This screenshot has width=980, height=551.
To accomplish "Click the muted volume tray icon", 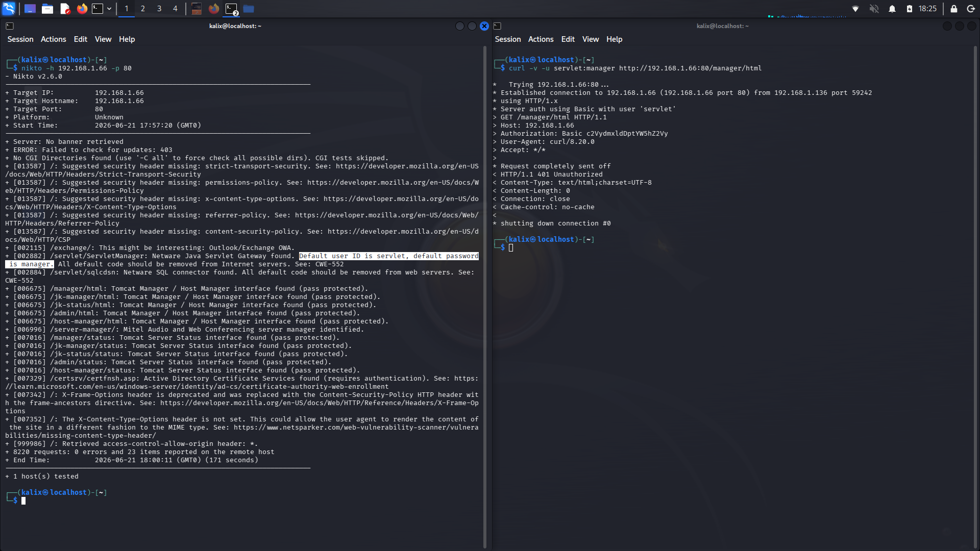I will [874, 9].
